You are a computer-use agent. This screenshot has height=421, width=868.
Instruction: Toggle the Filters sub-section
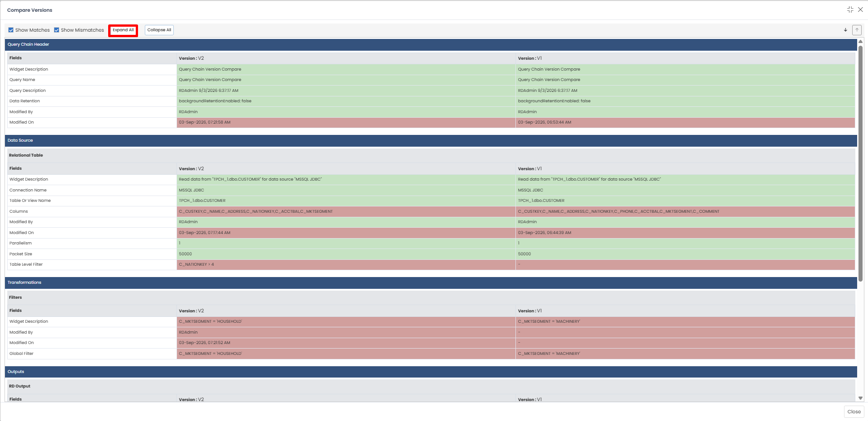coord(431,297)
